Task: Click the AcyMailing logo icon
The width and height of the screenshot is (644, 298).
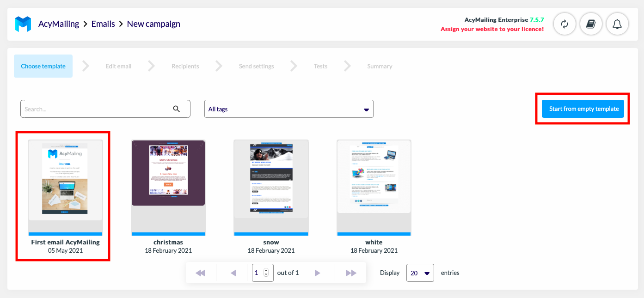Action: 23,24
